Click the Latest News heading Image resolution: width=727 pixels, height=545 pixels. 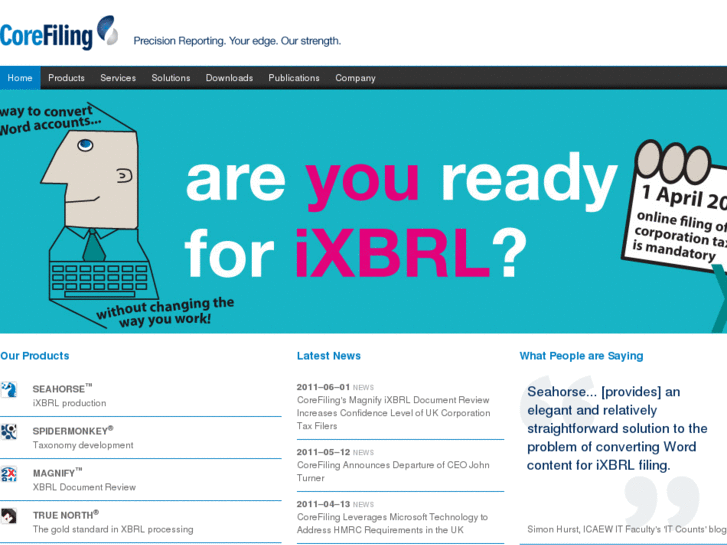point(329,356)
